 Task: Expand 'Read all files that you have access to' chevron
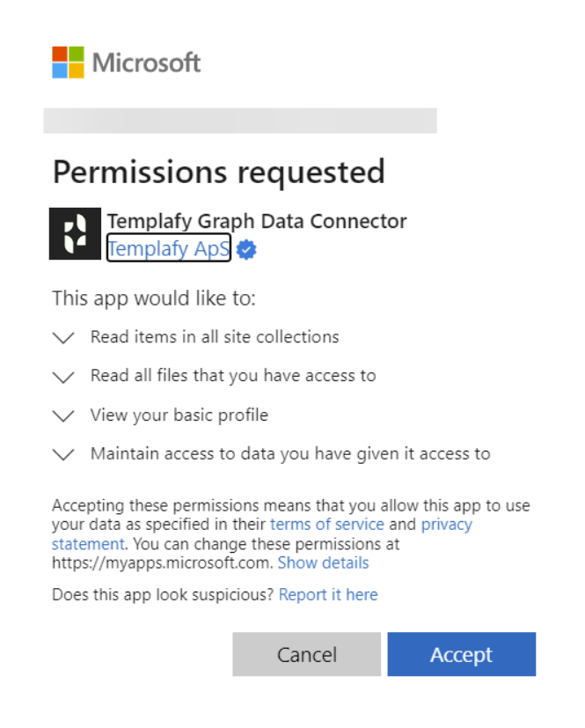63,377
